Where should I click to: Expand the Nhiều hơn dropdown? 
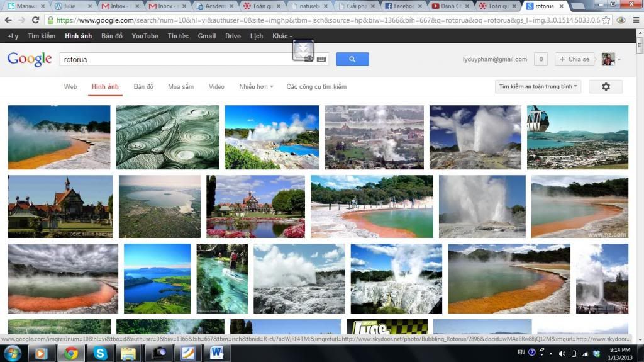[256, 86]
